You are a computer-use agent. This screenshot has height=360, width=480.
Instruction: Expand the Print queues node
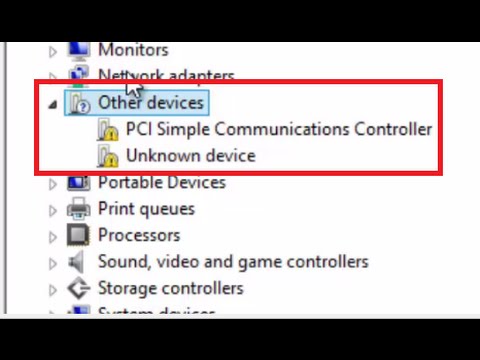coord(53,211)
